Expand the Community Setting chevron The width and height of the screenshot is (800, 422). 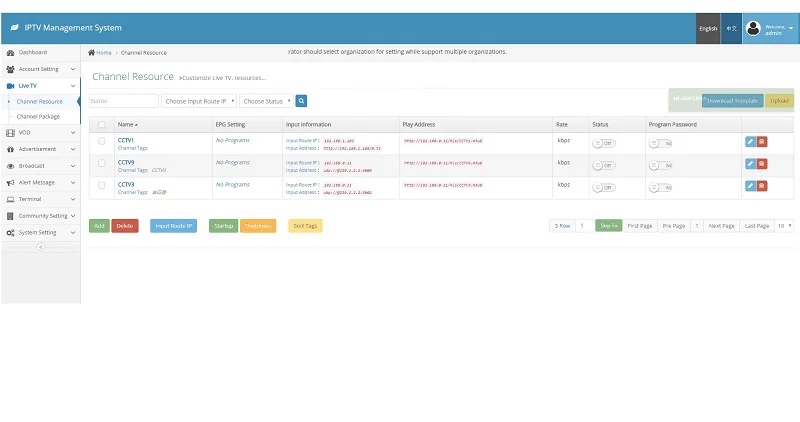click(73, 216)
